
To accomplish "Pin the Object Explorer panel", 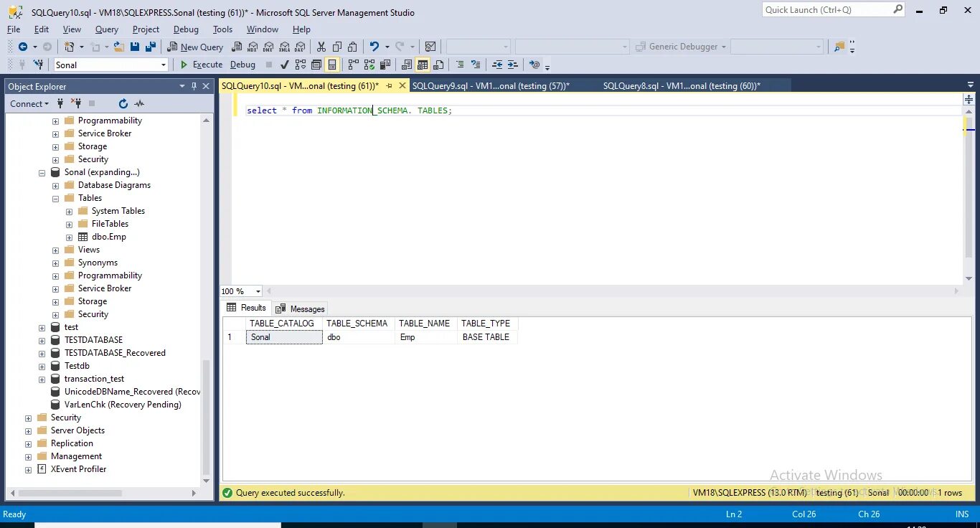I will [x=194, y=86].
